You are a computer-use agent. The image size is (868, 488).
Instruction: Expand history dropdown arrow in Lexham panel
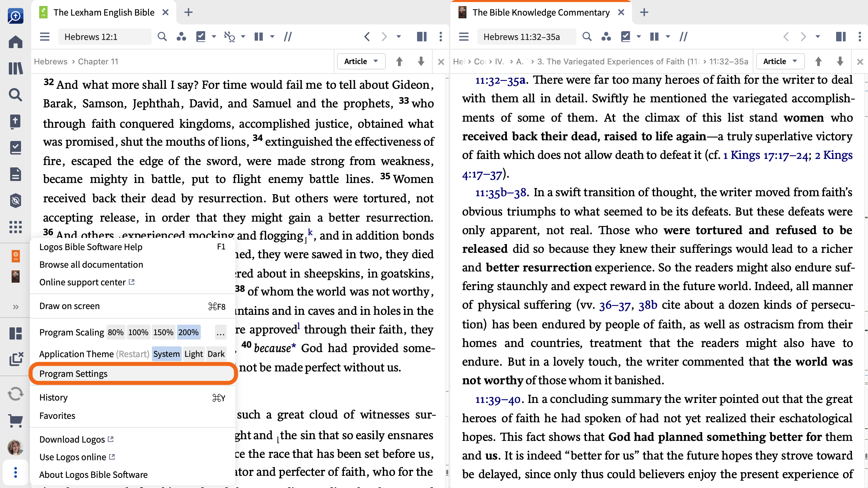399,37
